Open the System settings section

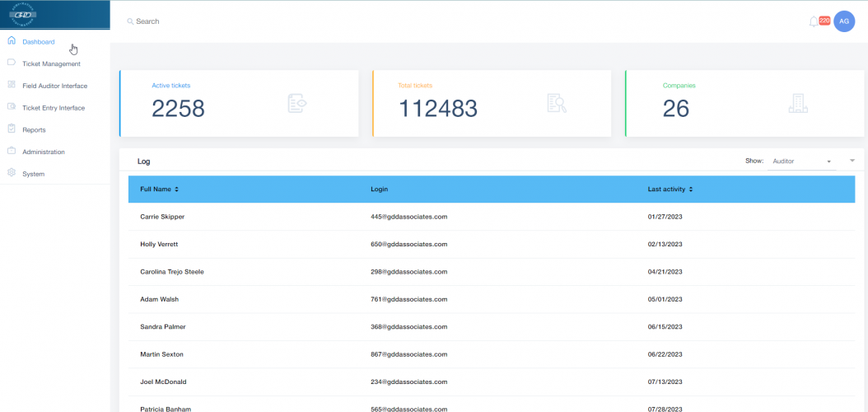[x=33, y=174]
